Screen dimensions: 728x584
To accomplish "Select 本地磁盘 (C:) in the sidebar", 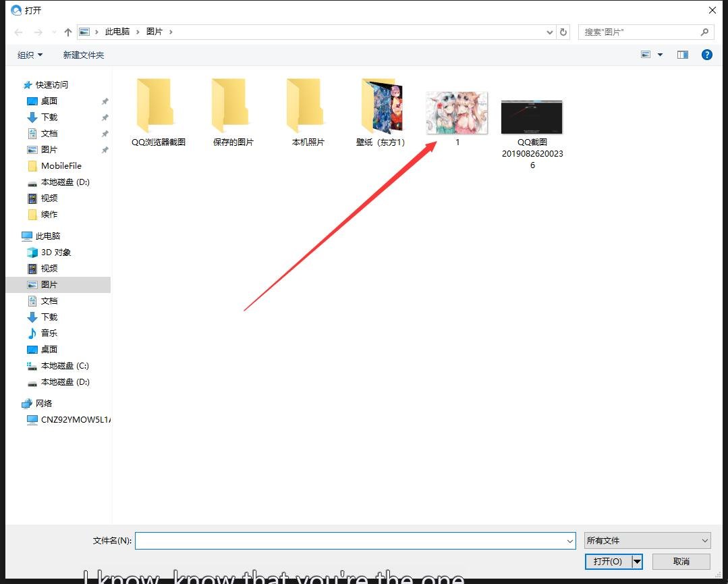I will (x=65, y=365).
